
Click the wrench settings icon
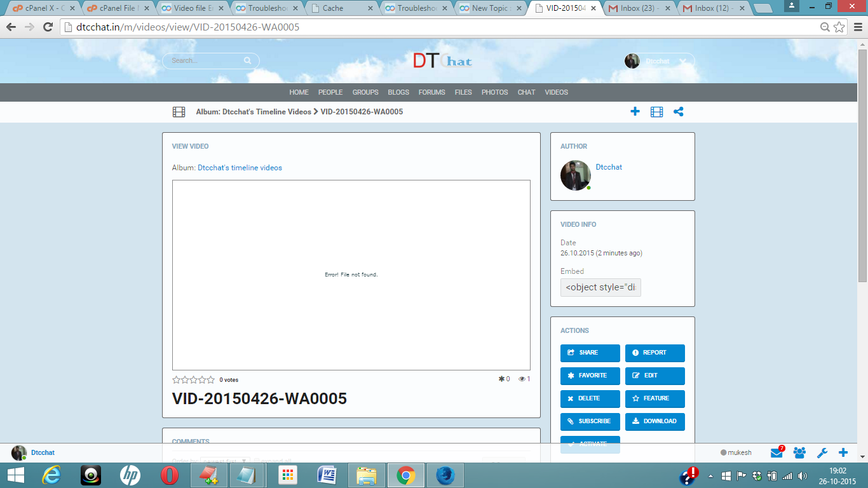point(822,453)
